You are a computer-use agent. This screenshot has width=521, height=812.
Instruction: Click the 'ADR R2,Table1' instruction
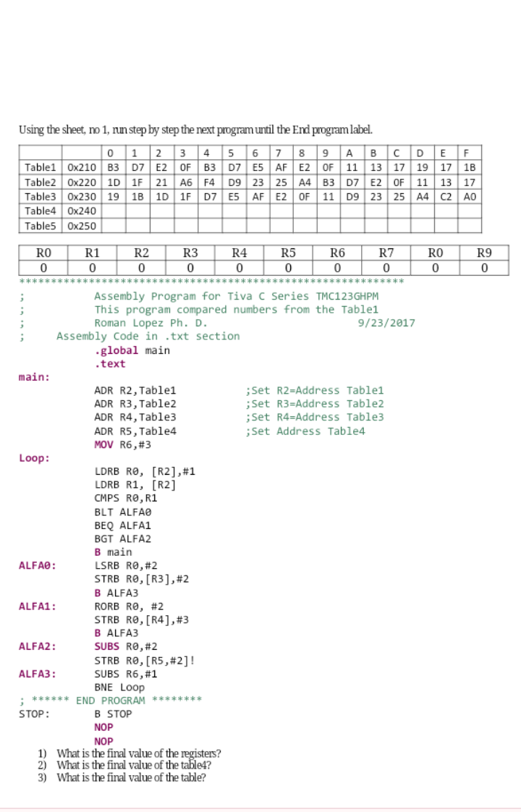[135, 391]
